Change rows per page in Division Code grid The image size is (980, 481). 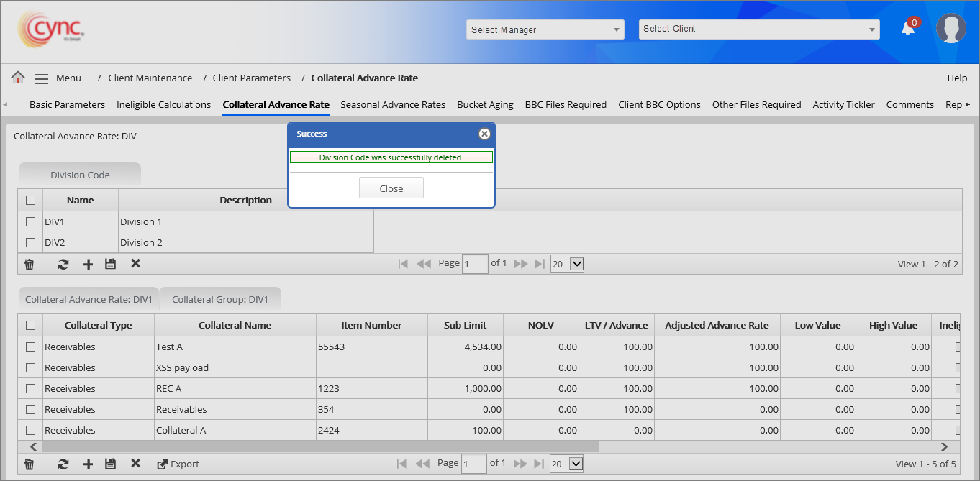[x=566, y=264]
